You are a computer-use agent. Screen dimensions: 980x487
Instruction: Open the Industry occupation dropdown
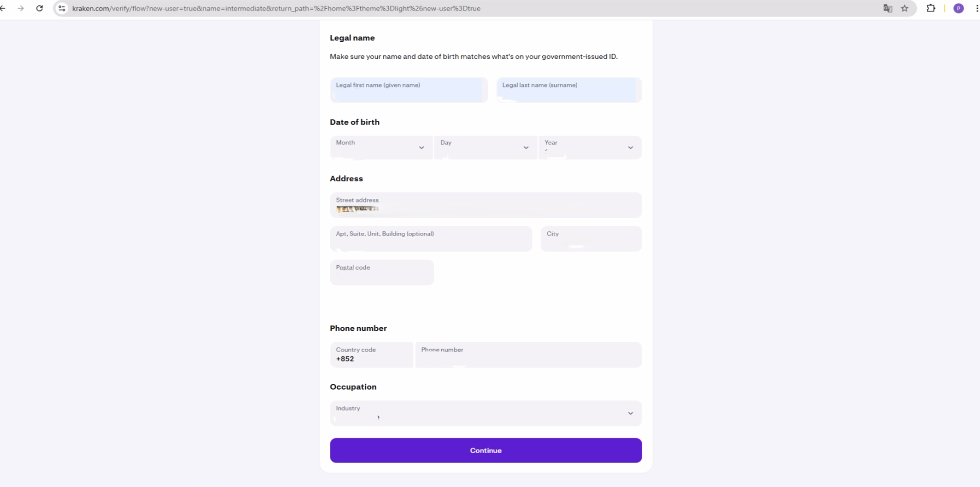tap(486, 413)
